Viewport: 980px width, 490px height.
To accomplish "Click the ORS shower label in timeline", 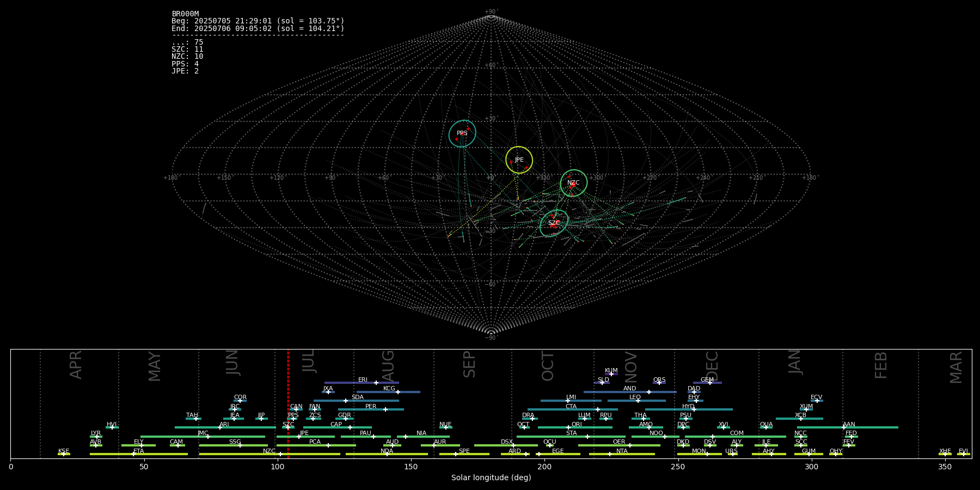I will (659, 380).
